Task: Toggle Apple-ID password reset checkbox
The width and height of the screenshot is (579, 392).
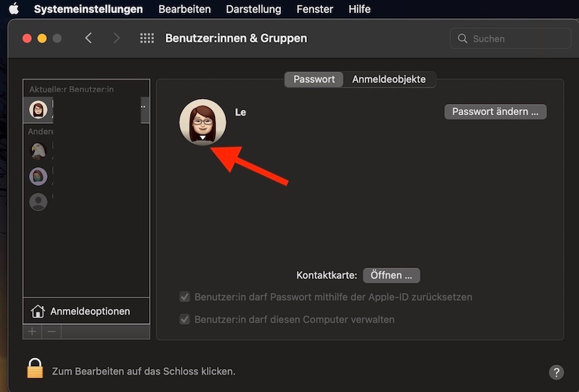Action: 185,297
